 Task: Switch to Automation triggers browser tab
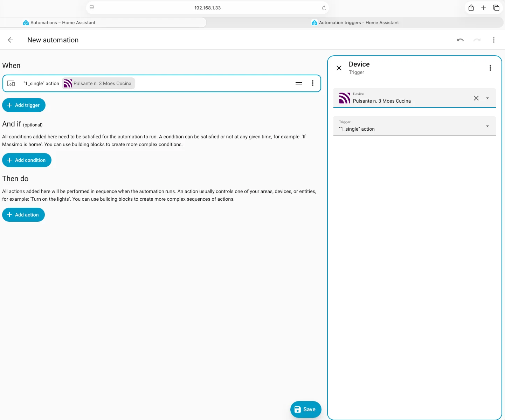point(355,22)
